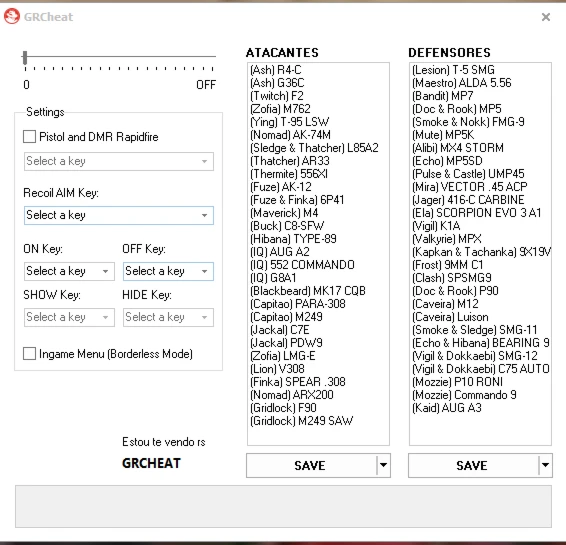
Task: Click the recoil slider thumb at 0
Action: coord(25,58)
